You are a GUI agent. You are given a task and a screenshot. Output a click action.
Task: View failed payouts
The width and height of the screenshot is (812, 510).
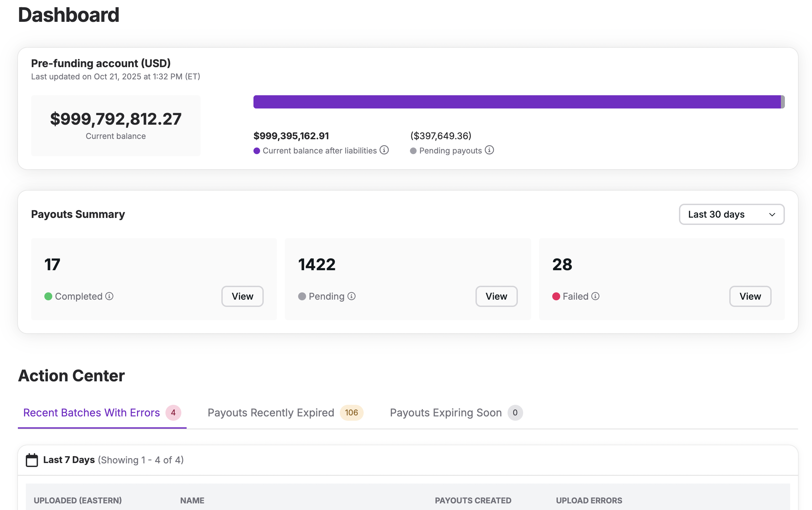750,296
